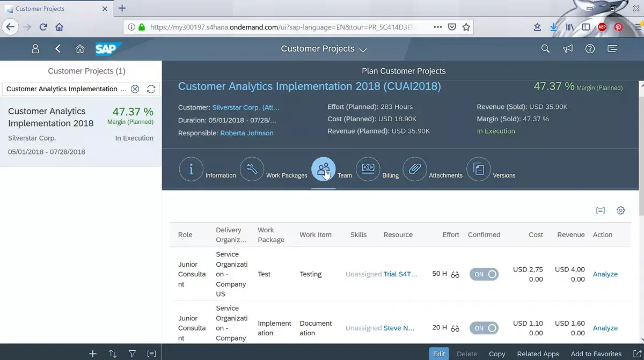Click the glasses icon next to 20 H
This screenshot has height=360, width=644.
(455, 328)
